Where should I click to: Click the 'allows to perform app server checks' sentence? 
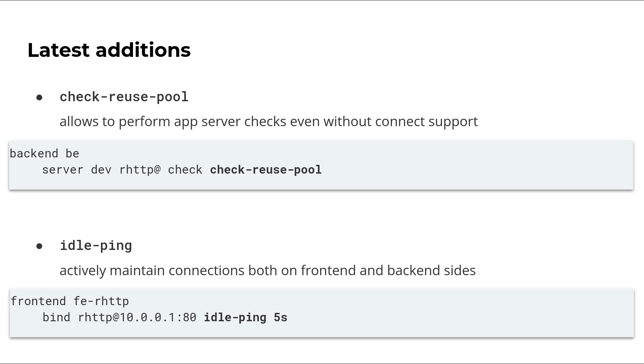click(x=269, y=121)
